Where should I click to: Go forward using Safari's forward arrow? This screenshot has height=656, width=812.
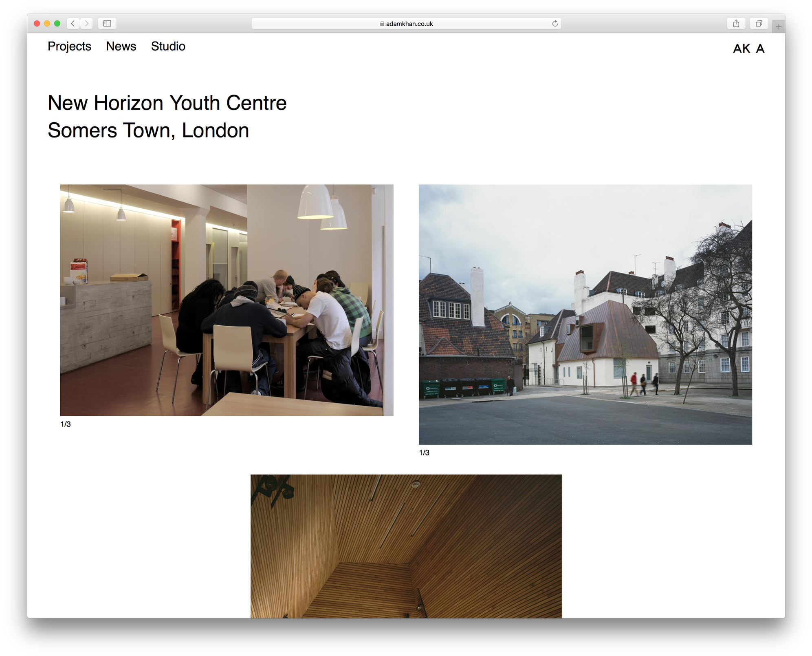(86, 24)
